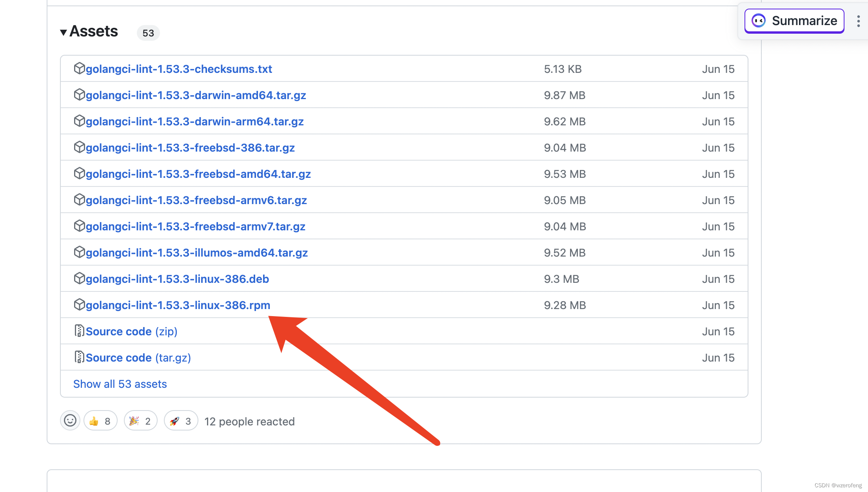Expand list with Show all 53 assets

tap(120, 384)
